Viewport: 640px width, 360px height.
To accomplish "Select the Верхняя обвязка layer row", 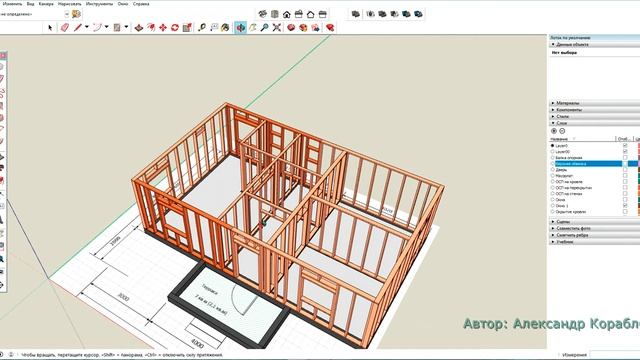I will click(594, 164).
